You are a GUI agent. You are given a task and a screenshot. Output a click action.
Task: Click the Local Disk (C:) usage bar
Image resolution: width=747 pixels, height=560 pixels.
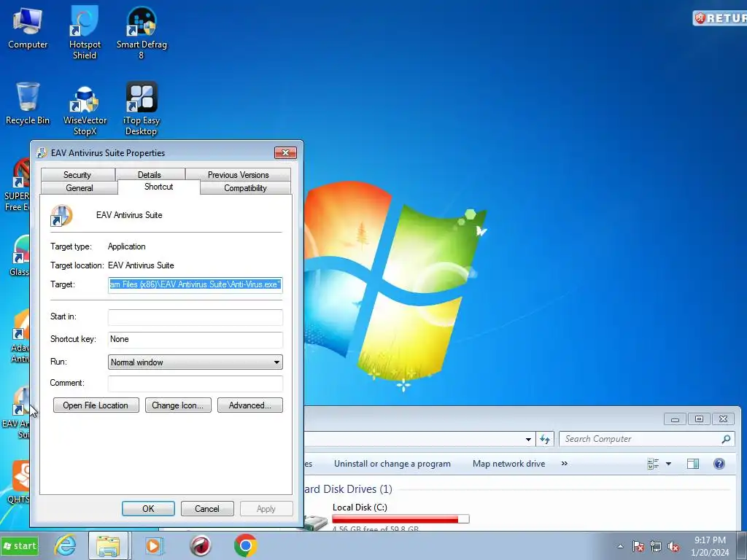tap(400, 519)
